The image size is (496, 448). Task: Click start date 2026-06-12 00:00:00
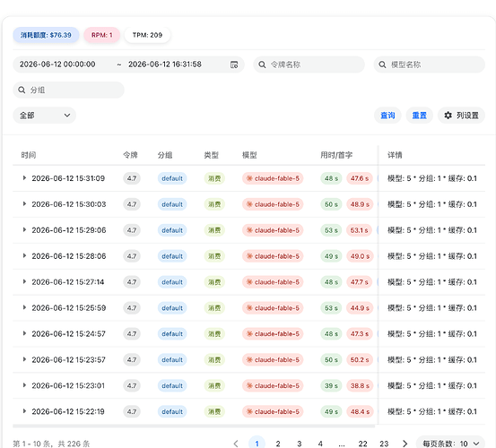point(57,65)
